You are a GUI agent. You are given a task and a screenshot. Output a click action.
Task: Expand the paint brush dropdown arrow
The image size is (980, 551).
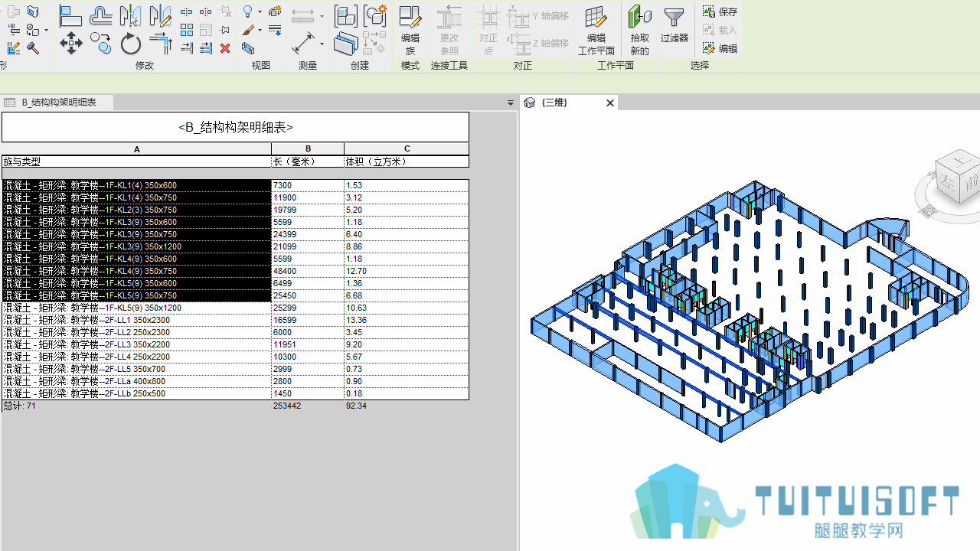[260, 31]
